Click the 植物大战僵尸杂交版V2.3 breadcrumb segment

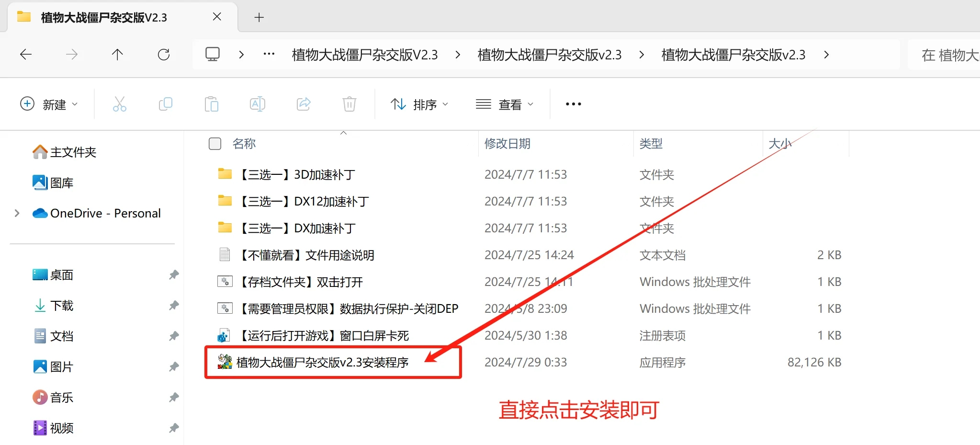[x=365, y=55]
